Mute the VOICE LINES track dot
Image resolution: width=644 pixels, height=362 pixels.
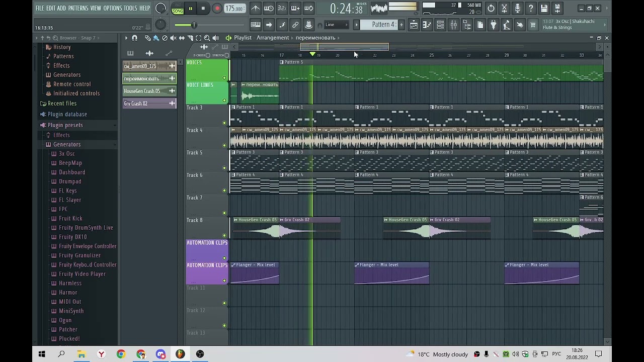[224, 101]
